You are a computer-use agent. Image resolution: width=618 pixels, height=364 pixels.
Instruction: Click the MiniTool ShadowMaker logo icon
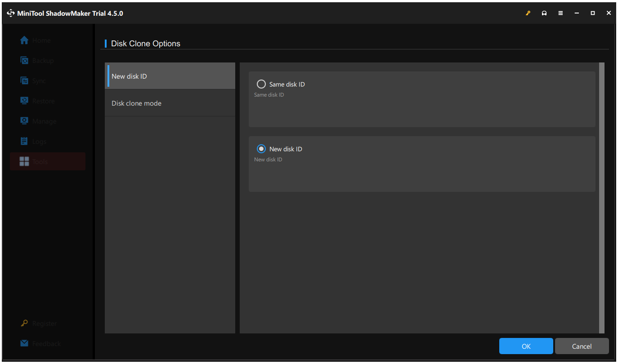(x=11, y=13)
